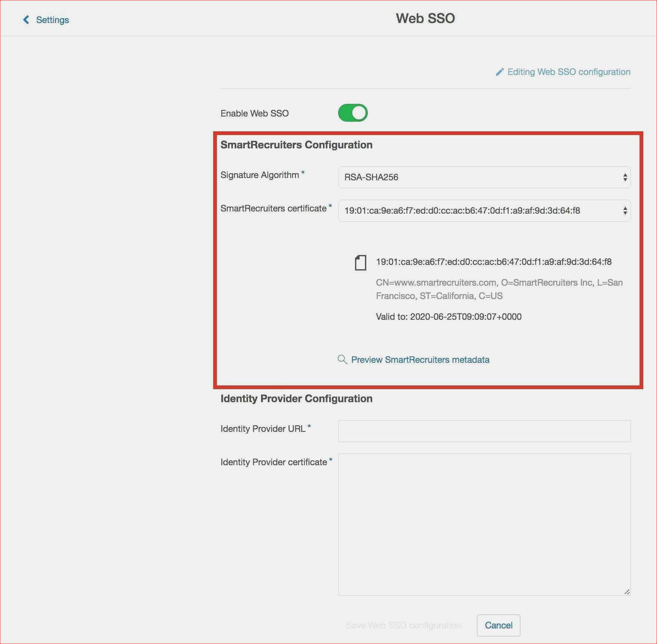Viewport: 657px width, 644px height.
Task: Click the certificate fingerprint text beside the file icon
Action: [x=493, y=262]
